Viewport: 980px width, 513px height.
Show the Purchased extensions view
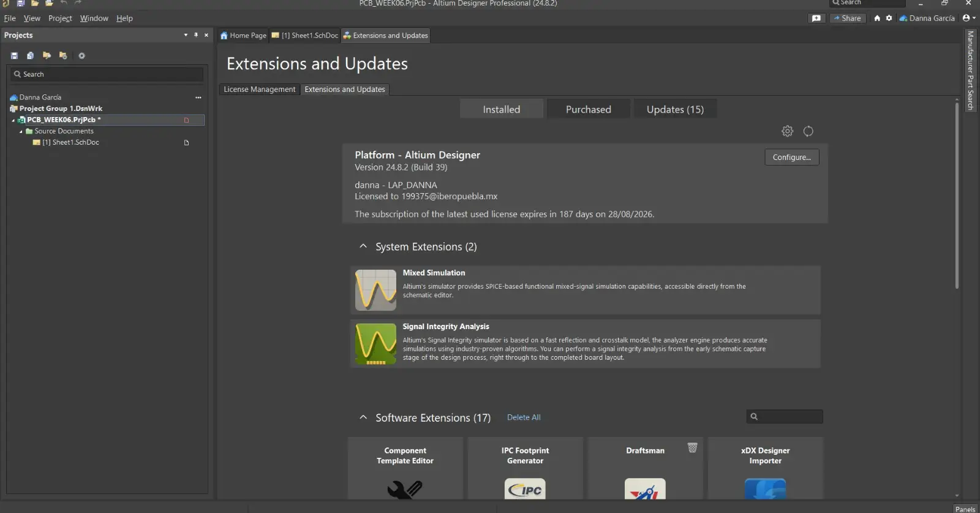(x=589, y=109)
